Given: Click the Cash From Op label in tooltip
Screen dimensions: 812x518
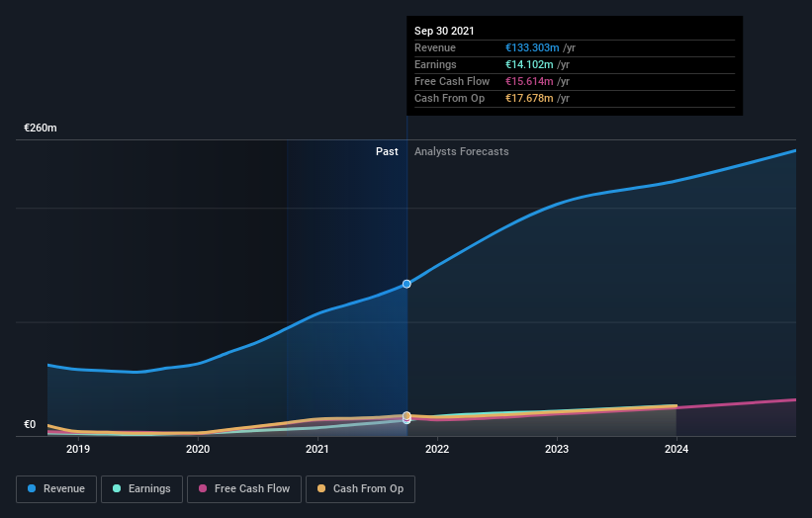Looking at the screenshot, I should point(449,98).
